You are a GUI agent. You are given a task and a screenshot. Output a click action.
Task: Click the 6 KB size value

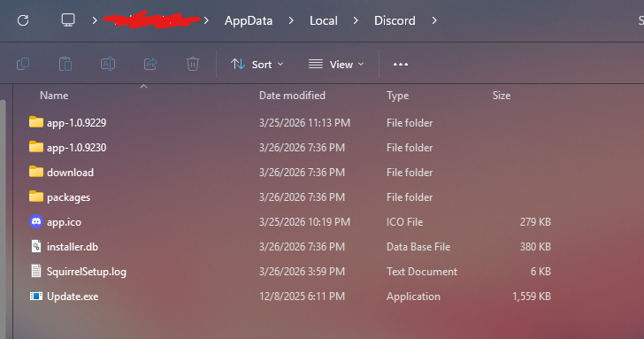click(x=540, y=272)
